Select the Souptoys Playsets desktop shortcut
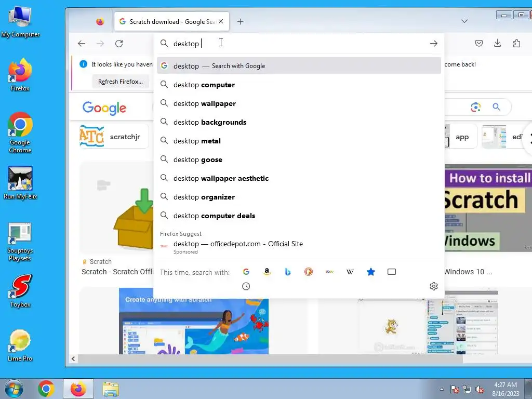The width and height of the screenshot is (532, 399). coord(20,242)
